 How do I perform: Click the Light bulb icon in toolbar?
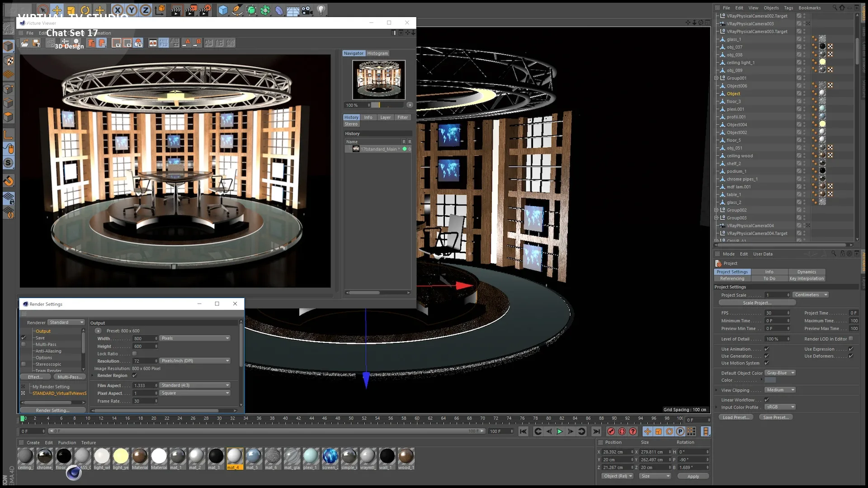[x=321, y=9]
